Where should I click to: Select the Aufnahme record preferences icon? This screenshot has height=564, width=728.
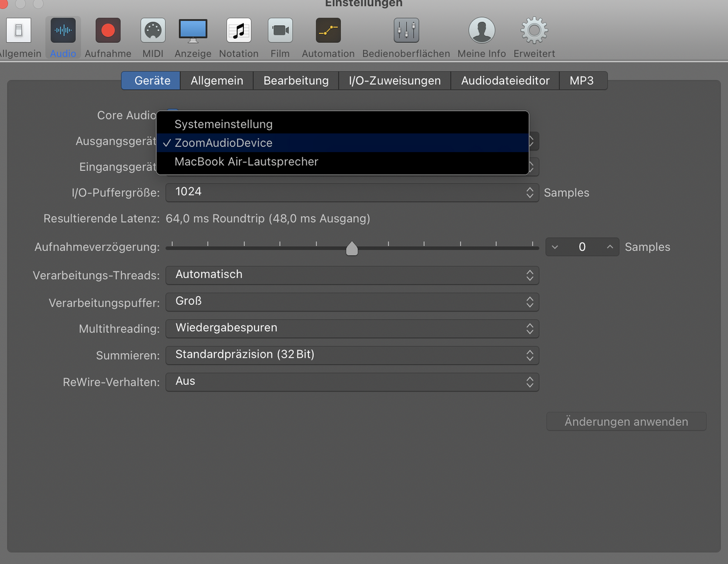[108, 31]
